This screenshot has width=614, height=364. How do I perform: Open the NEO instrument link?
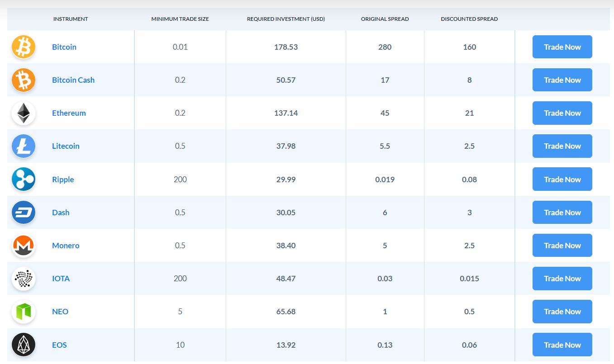[60, 312]
